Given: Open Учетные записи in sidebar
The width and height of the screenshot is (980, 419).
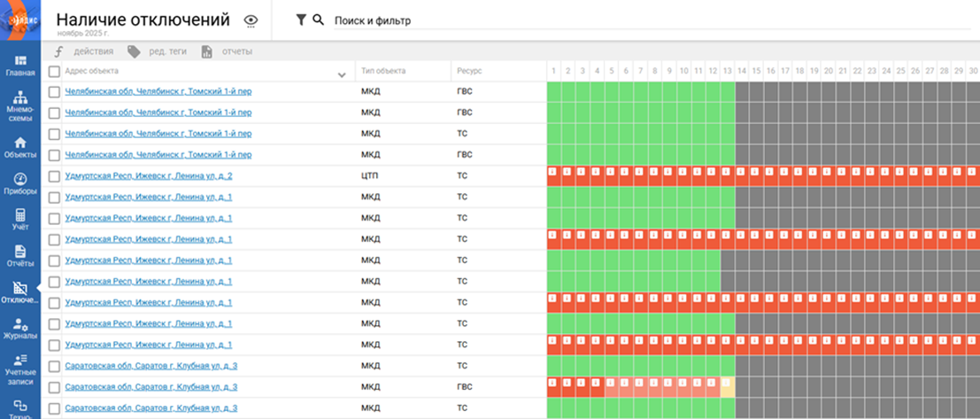Looking at the screenshot, I should click(x=19, y=369).
